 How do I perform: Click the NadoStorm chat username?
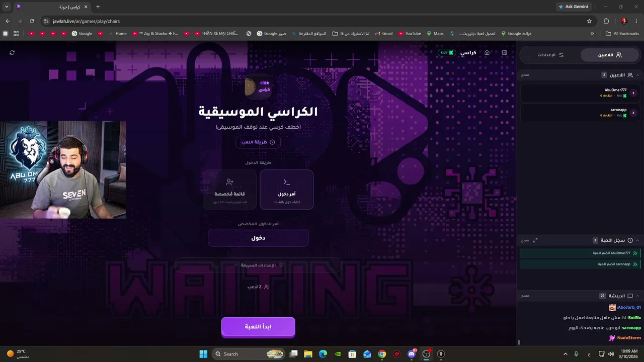pyautogui.click(x=629, y=338)
